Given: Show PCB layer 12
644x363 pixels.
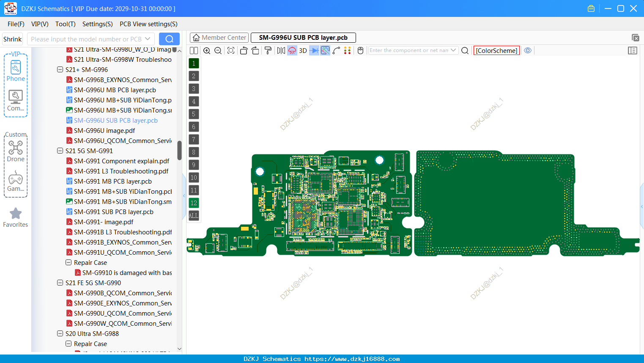Looking at the screenshot, I should pyautogui.click(x=194, y=203).
